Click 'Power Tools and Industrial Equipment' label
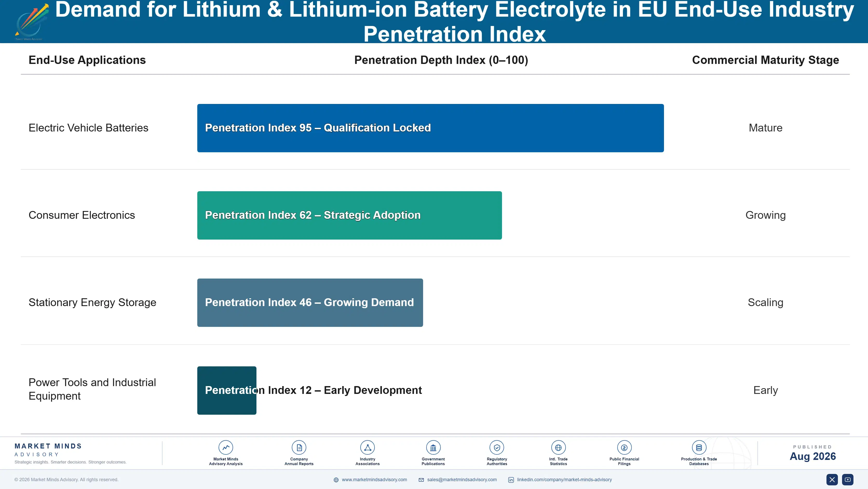 click(92, 389)
